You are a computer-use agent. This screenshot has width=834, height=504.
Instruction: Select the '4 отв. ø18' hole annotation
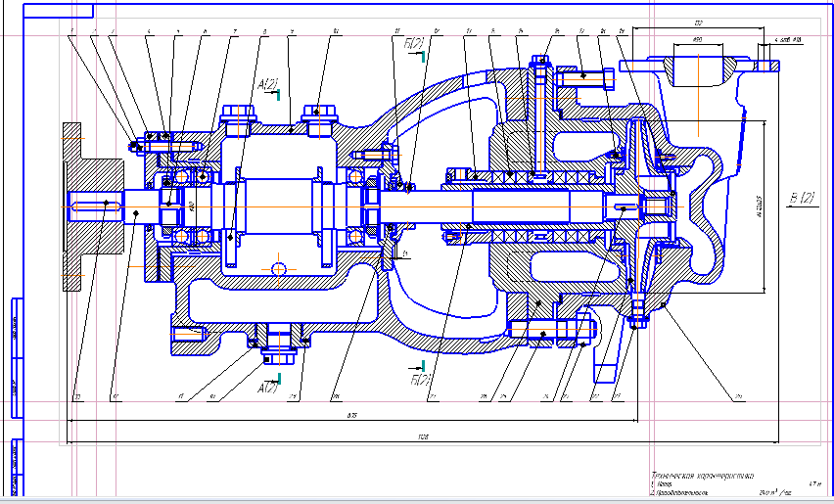(788, 40)
